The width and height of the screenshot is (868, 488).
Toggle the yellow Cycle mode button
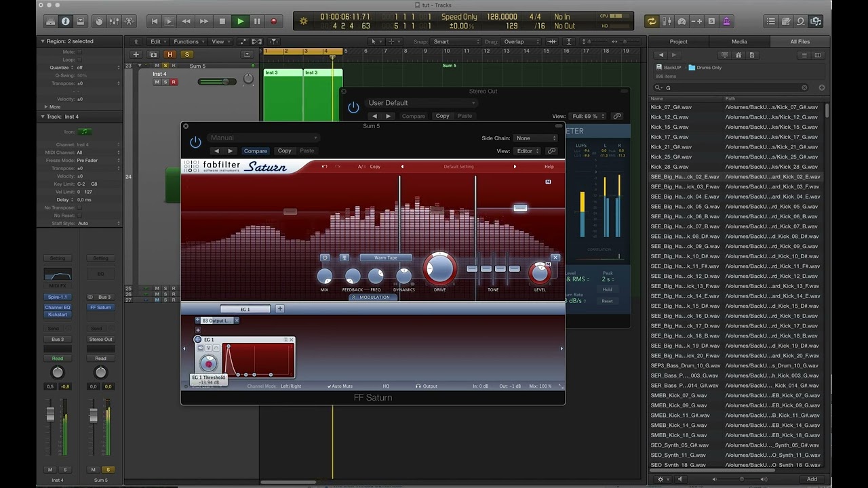tap(652, 21)
